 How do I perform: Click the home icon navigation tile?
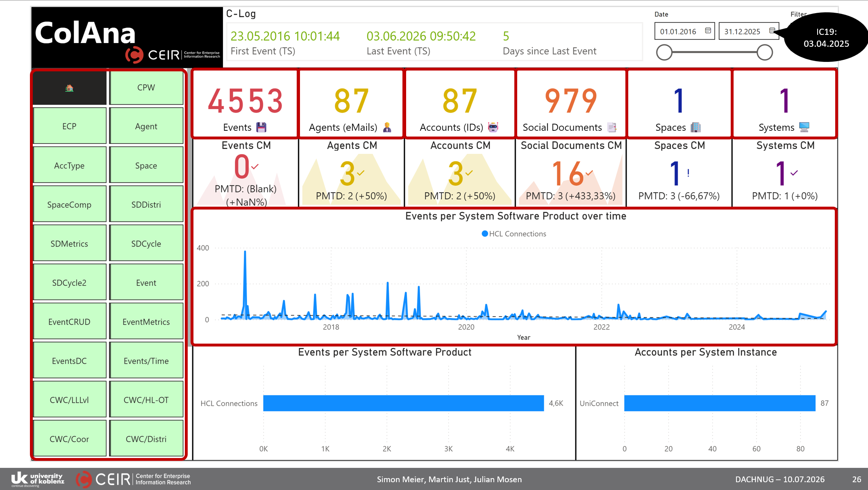[x=69, y=88]
